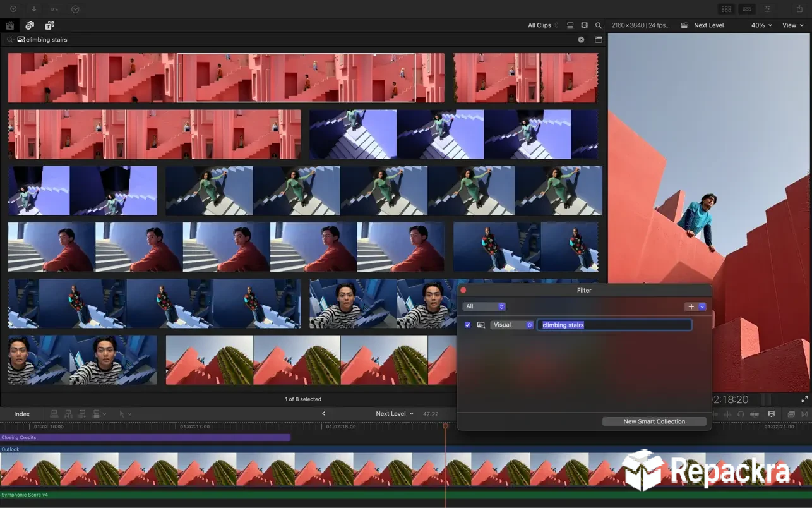
Task: Open the Transitions browser icon
Action: [804, 414]
